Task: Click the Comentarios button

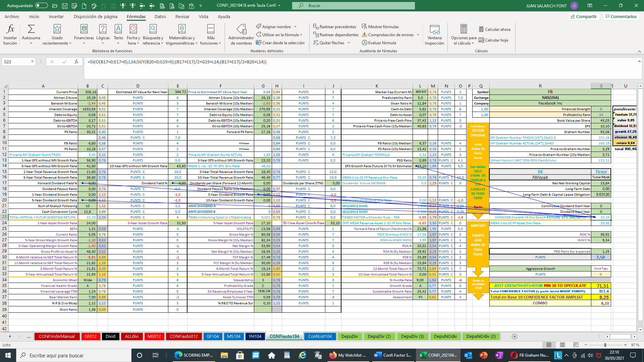Action: [x=621, y=16]
